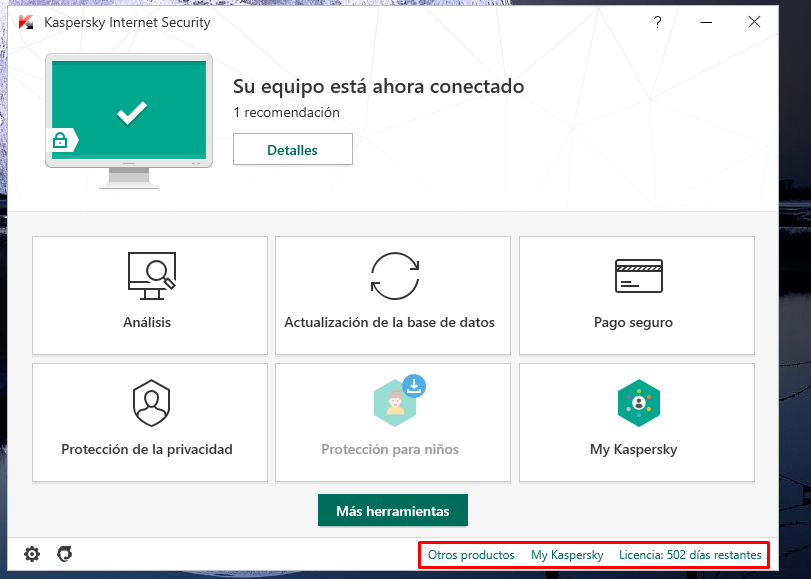Click the Detalles button
Screen dimensions: 811x579
pos(293,150)
